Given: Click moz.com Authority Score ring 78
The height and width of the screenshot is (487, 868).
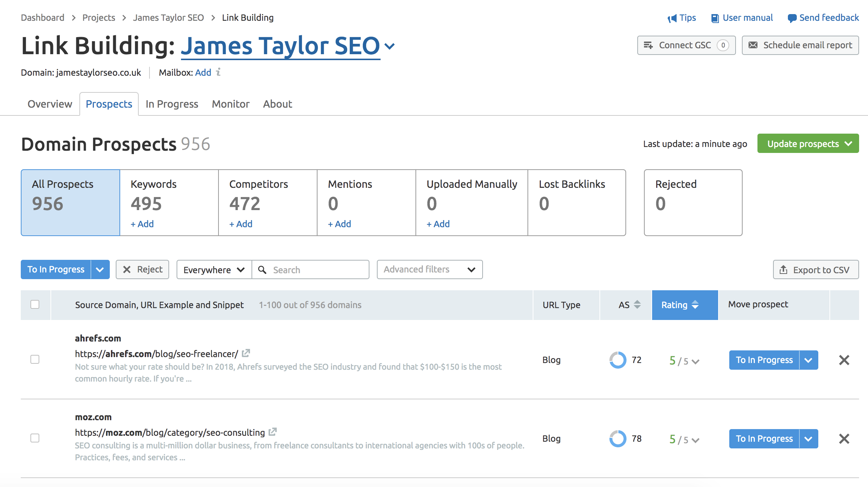Looking at the screenshot, I should 618,439.
